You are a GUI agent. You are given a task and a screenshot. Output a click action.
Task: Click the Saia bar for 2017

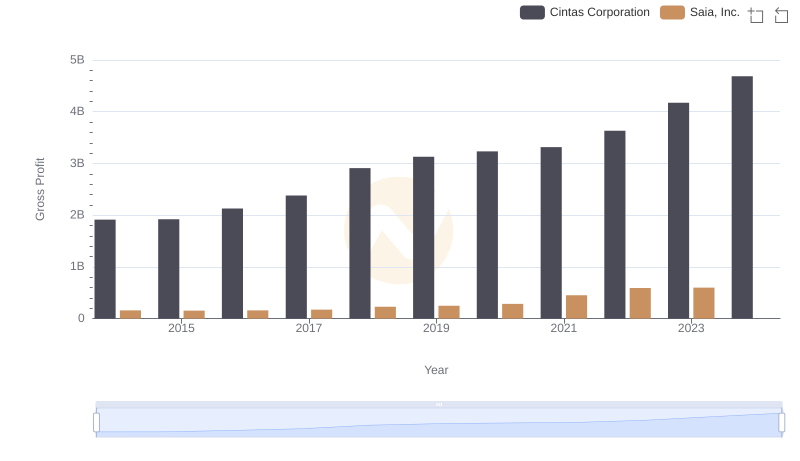(321, 314)
